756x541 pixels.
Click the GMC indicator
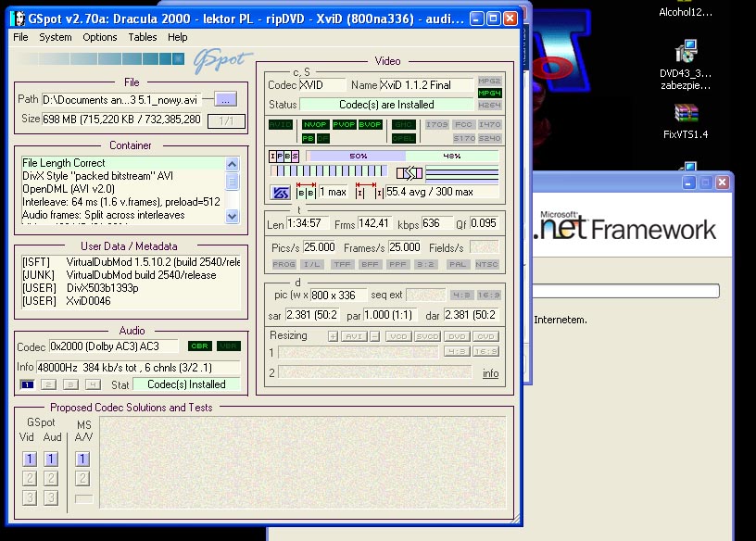pos(403,124)
